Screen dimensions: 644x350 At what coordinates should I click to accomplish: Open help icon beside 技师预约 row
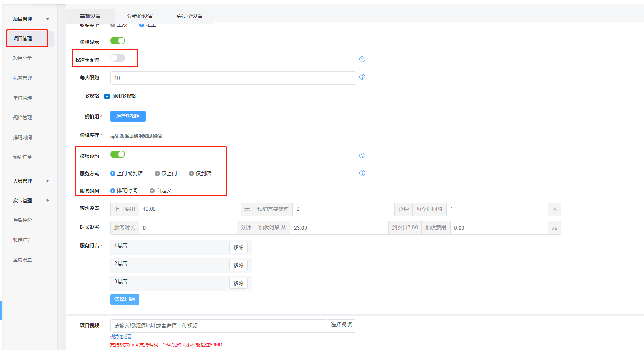362,156
